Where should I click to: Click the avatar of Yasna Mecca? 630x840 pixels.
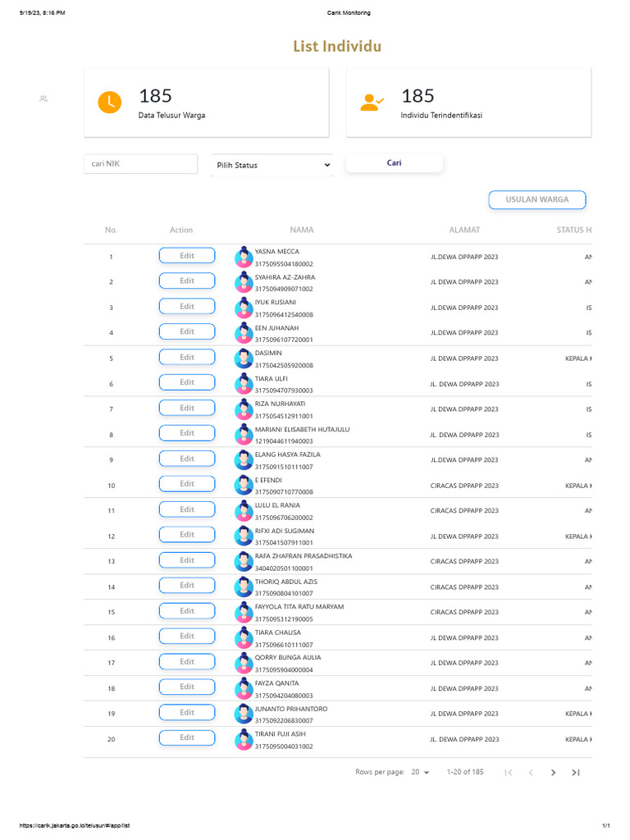pos(244,258)
